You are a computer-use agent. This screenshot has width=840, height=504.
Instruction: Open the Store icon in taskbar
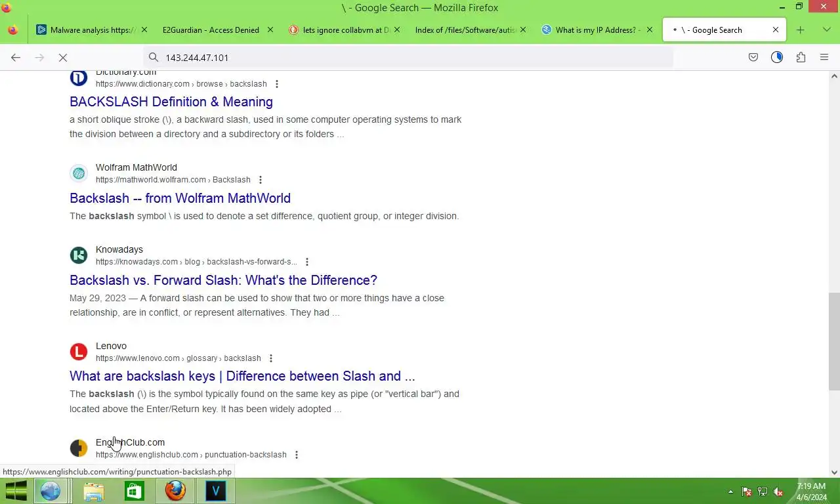(135, 491)
